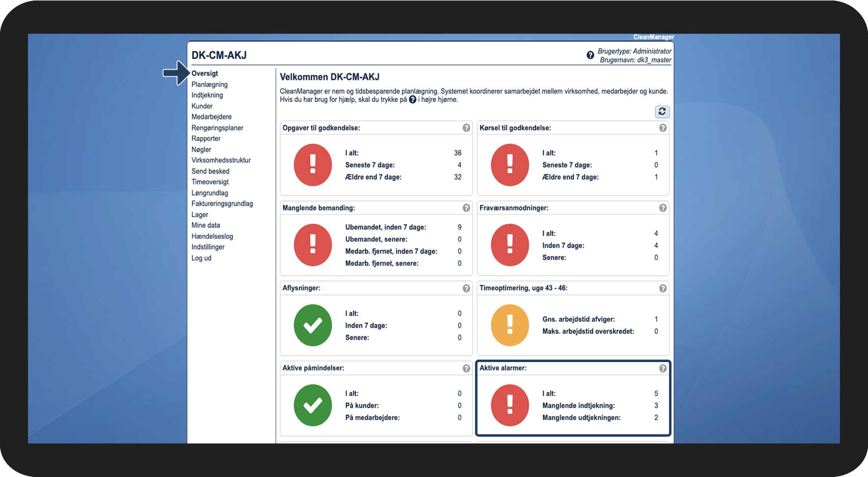Open the help icon beside Brugertype
This screenshot has width=868, height=477.
click(x=590, y=55)
